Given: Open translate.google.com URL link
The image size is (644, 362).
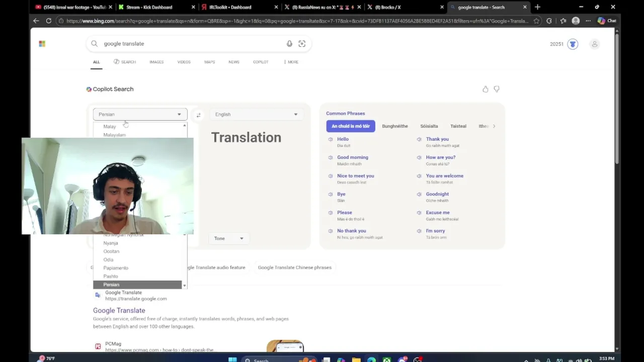Looking at the screenshot, I should 136,299.
